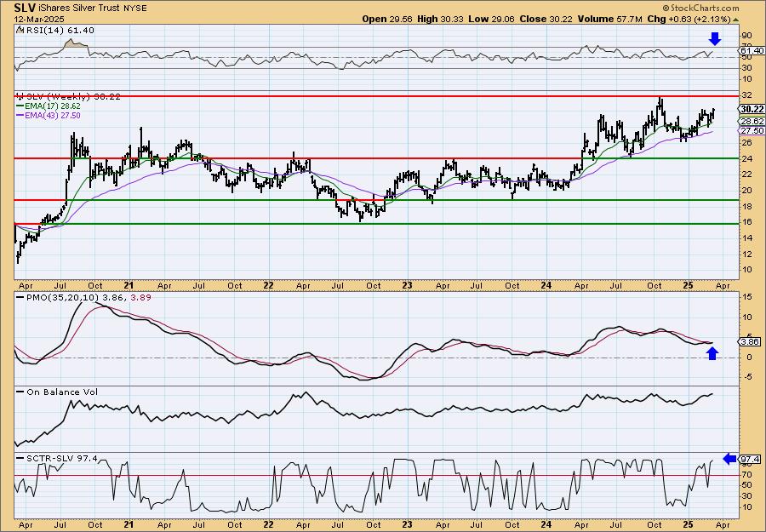
Task: Click the bold 30.22 price tag on the right axis
Action: (752, 109)
